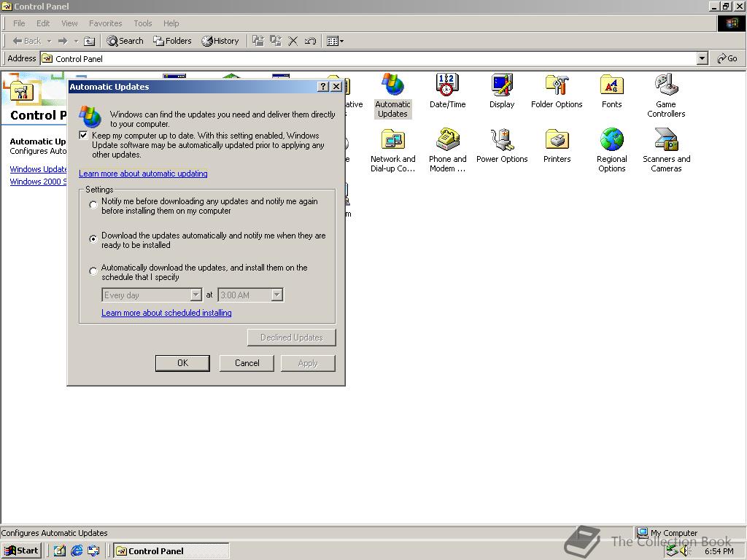Click the Forward arrow toolbar button
The height and width of the screenshot is (560, 747).
(x=63, y=41)
